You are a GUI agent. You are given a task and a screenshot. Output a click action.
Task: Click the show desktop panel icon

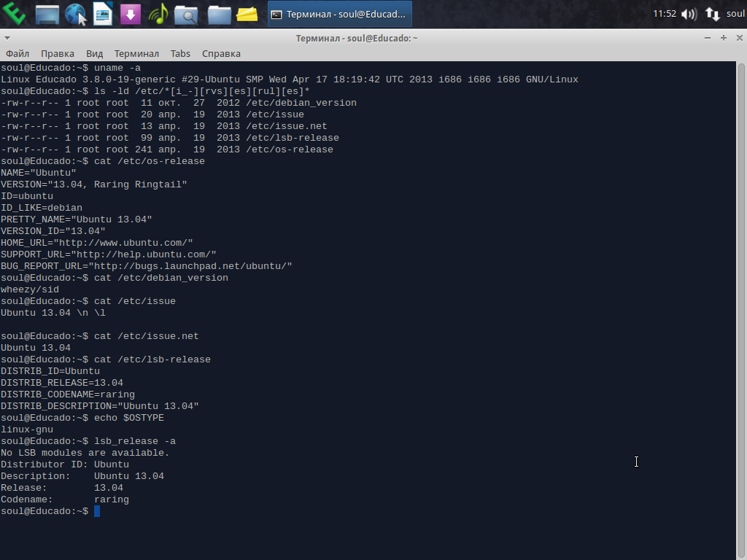(47, 15)
